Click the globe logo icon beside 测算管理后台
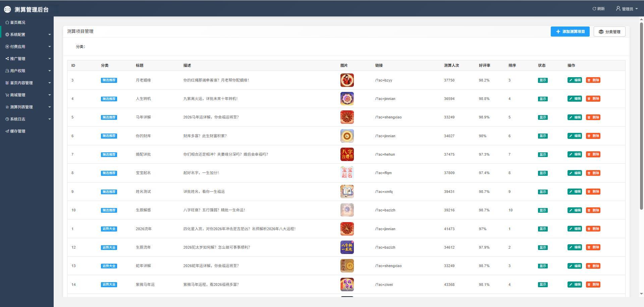The height and width of the screenshot is (307, 644). (7, 9)
